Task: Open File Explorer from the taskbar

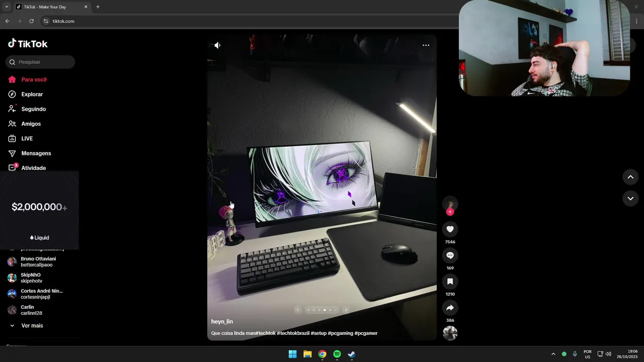Action: tap(307, 354)
